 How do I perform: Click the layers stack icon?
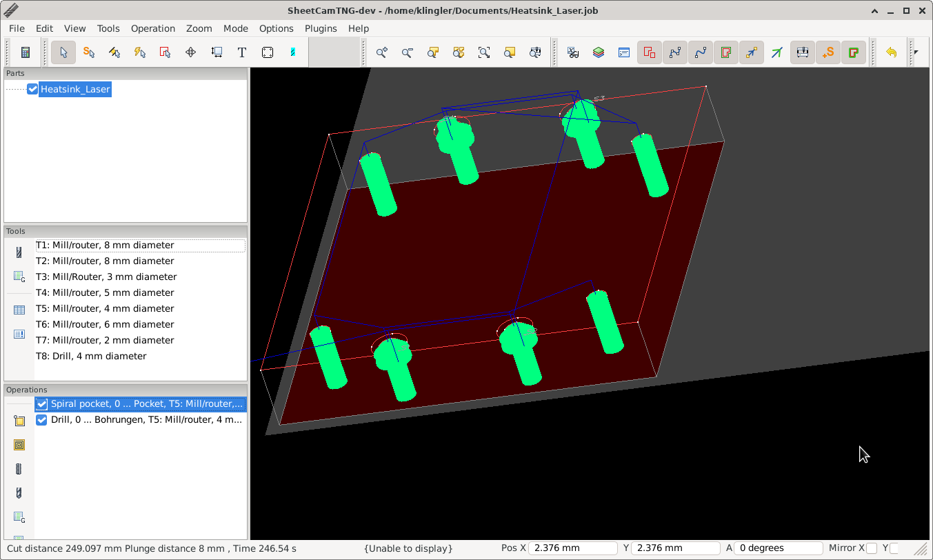(x=599, y=52)
